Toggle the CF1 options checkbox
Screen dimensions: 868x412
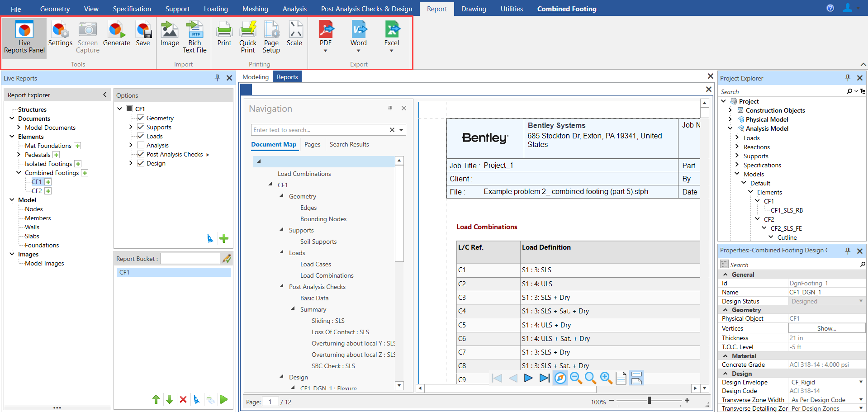click(129, 109)
